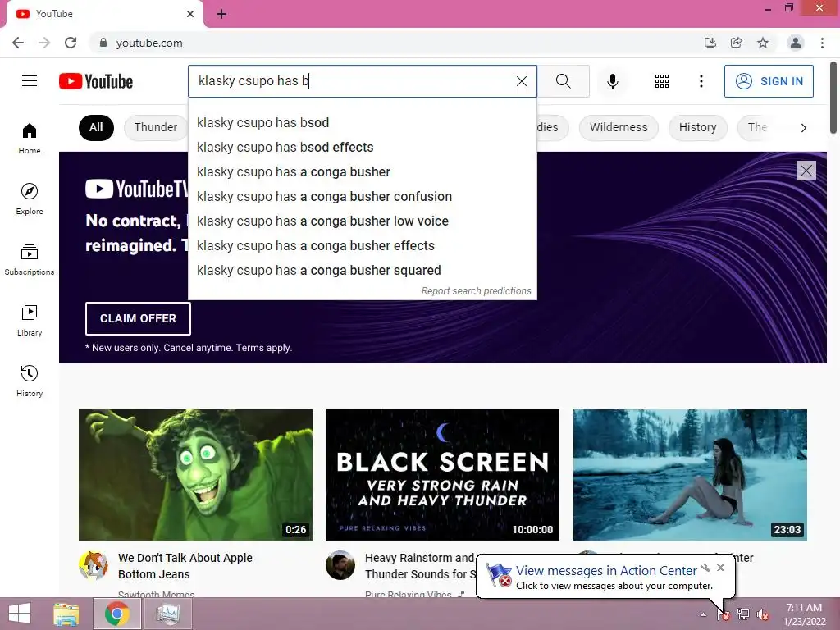Click the address bar URL
This screenshot has width=840, height=630.
(149, 43)
